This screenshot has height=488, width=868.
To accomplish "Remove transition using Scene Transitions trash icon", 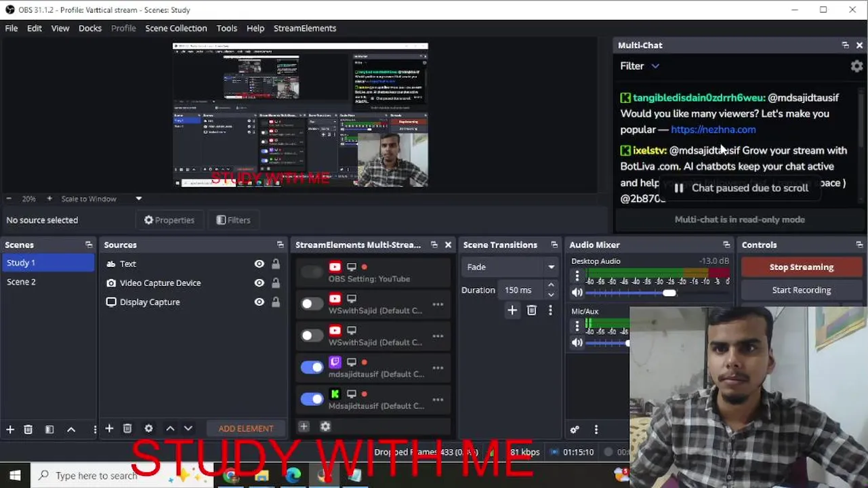I will pos(532,310).
